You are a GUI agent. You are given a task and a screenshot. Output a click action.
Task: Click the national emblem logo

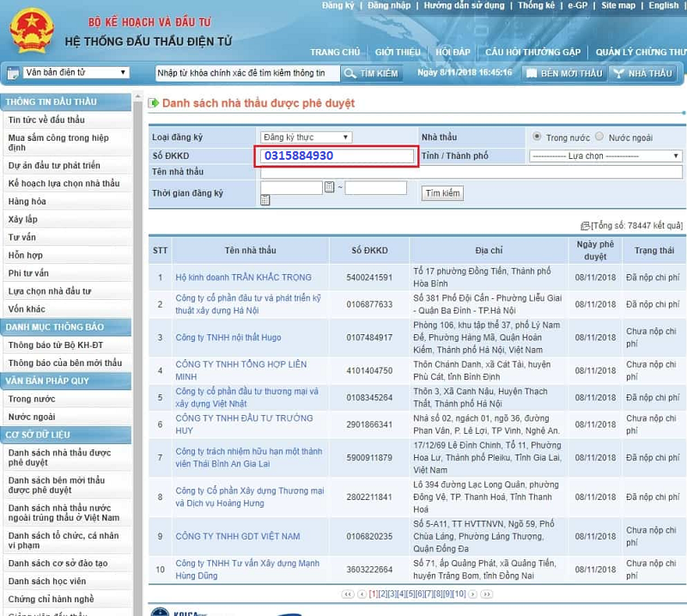click(x=32, y=32)
